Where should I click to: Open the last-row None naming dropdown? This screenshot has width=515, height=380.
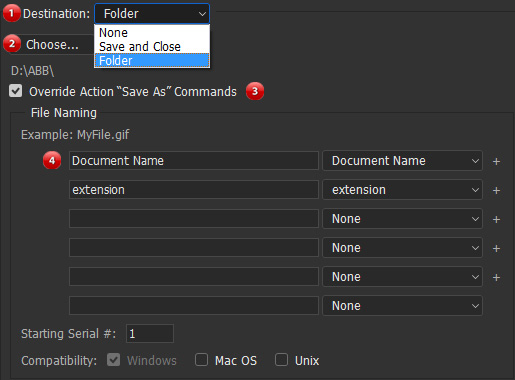tap(402, 306)
